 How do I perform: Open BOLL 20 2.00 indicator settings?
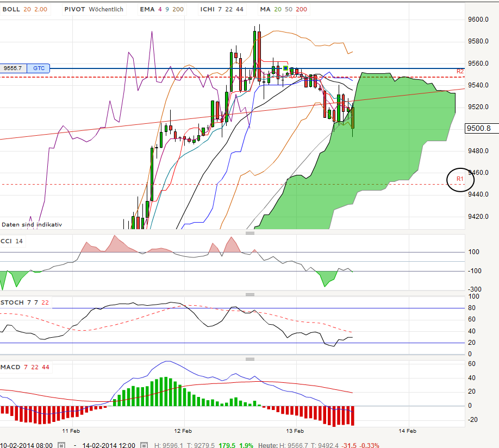point(25,9)
